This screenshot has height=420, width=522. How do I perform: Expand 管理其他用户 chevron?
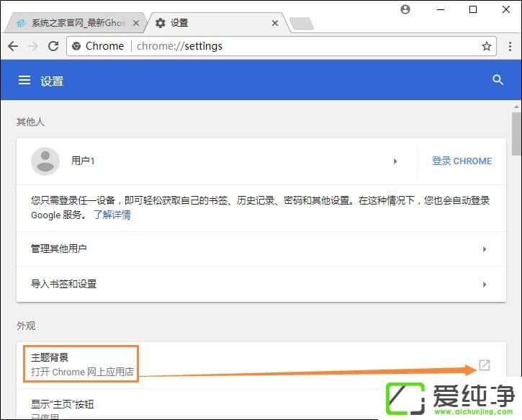pyautogui.click(x=485, y=249)
